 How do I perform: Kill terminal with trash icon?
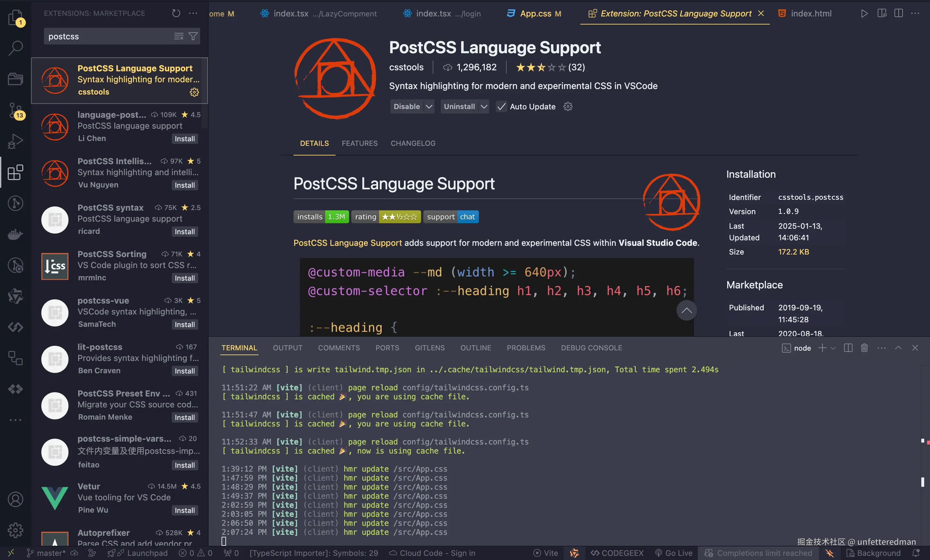(864, 348)
